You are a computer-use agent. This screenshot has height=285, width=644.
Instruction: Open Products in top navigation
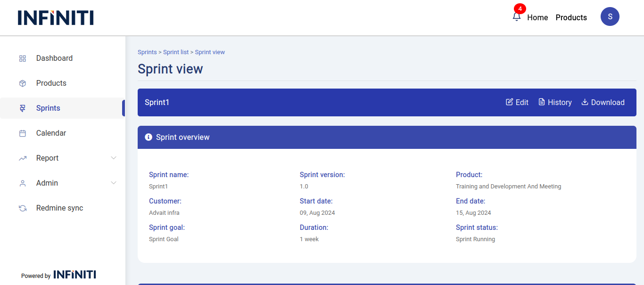571,17
